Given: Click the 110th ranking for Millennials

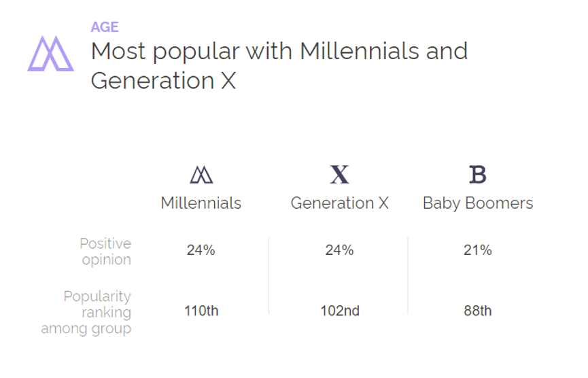Looking at the screenshot, I should [201, 311].
